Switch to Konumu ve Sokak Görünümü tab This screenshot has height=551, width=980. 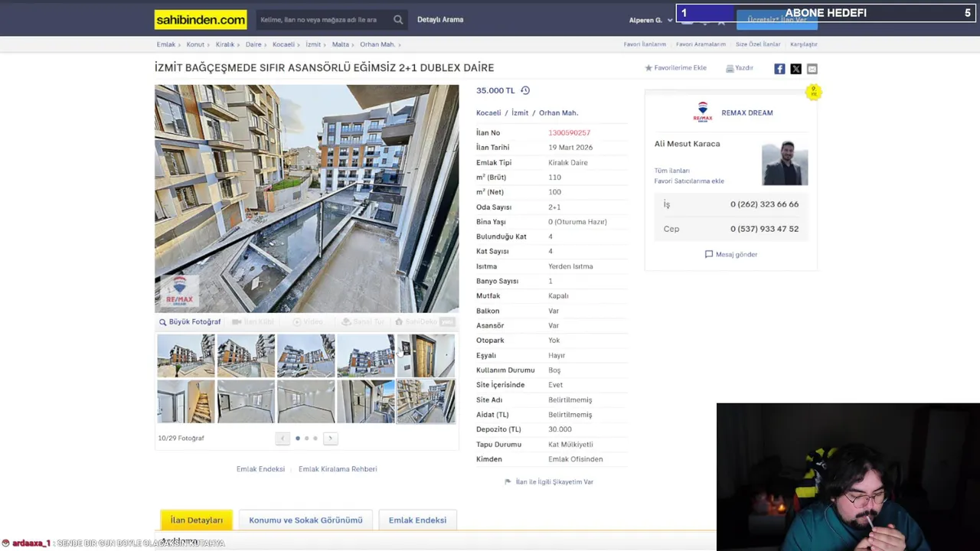pos(305,520)
